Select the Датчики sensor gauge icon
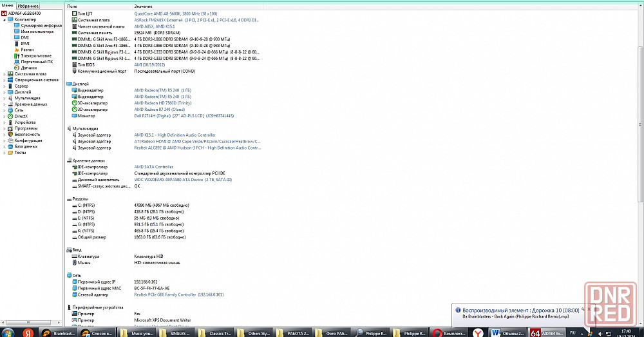The image size is (644, 337). (x=17, y=68)
